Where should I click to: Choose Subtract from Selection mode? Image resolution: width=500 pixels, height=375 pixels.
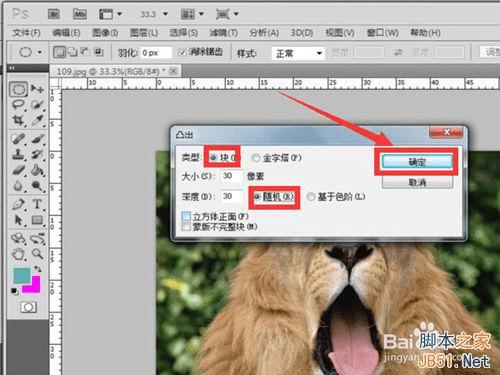pos(86,52)
